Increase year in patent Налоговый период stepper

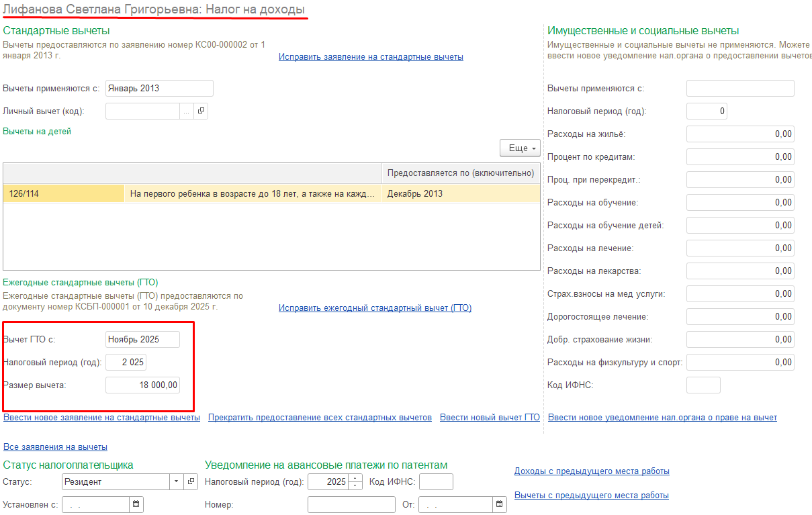click(x=355, y=478)
